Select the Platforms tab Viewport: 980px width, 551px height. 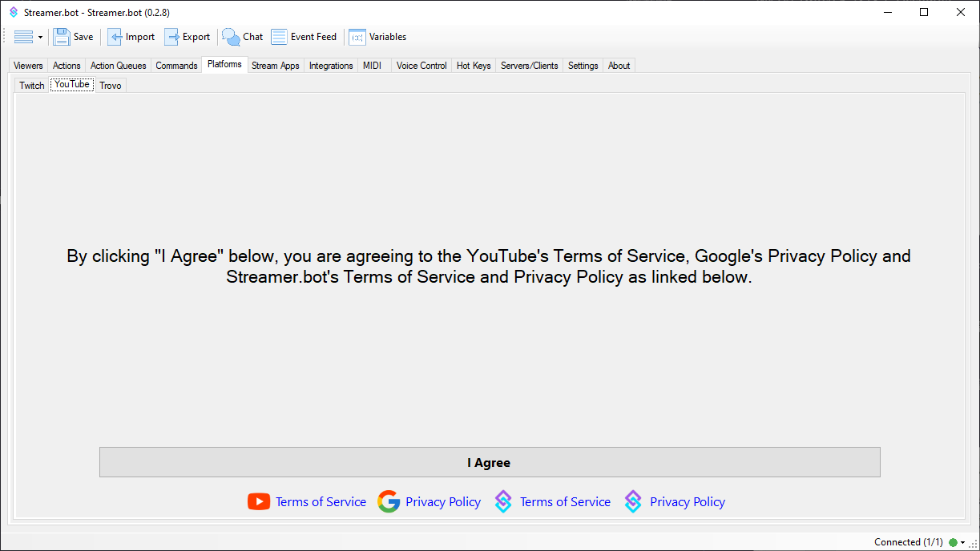coord(224,64)
